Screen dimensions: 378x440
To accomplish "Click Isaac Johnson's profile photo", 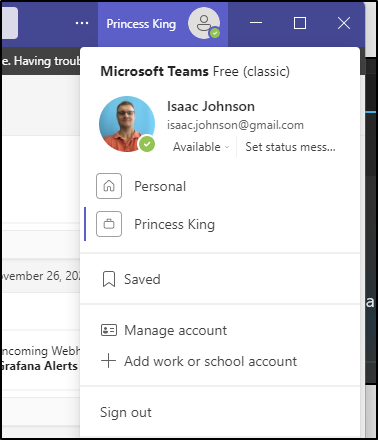I will tap(127, 124).
